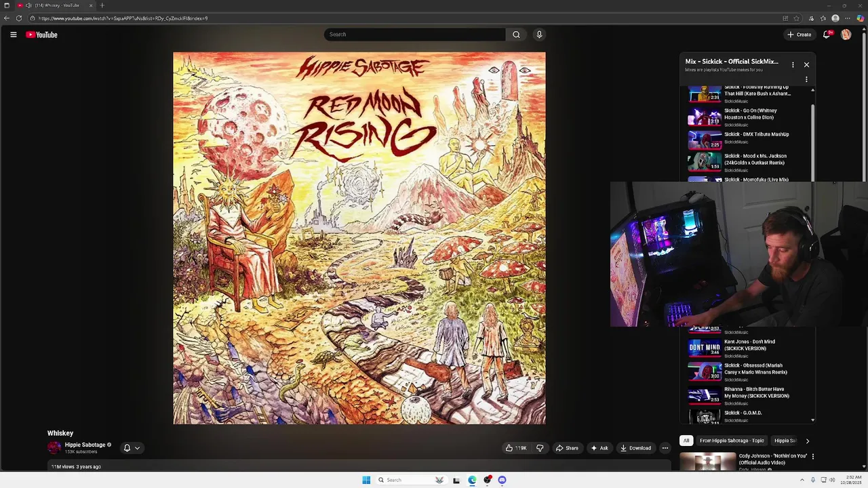The width and height of the screenshot is (868, 488).
Task: Open a new browser tab
Action: [102, 5]
